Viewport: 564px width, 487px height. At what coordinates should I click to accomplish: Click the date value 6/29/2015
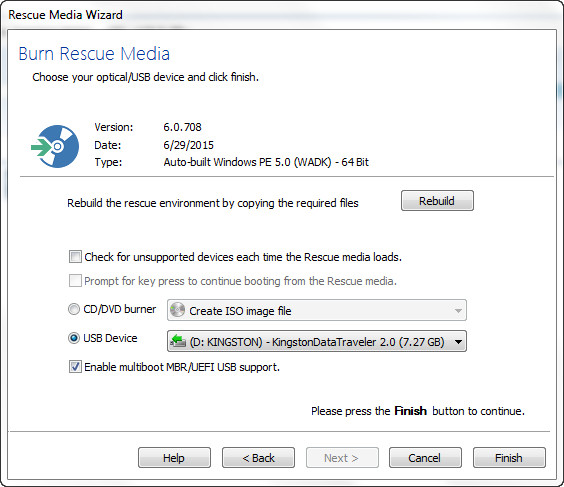pyautogui.click(x=188, y=145)
